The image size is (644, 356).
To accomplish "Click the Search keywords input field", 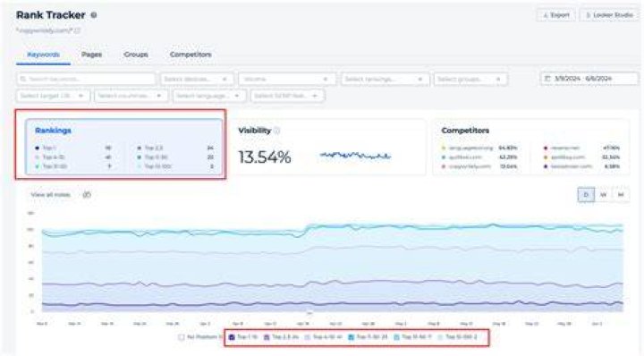I will tap(86, 79).
